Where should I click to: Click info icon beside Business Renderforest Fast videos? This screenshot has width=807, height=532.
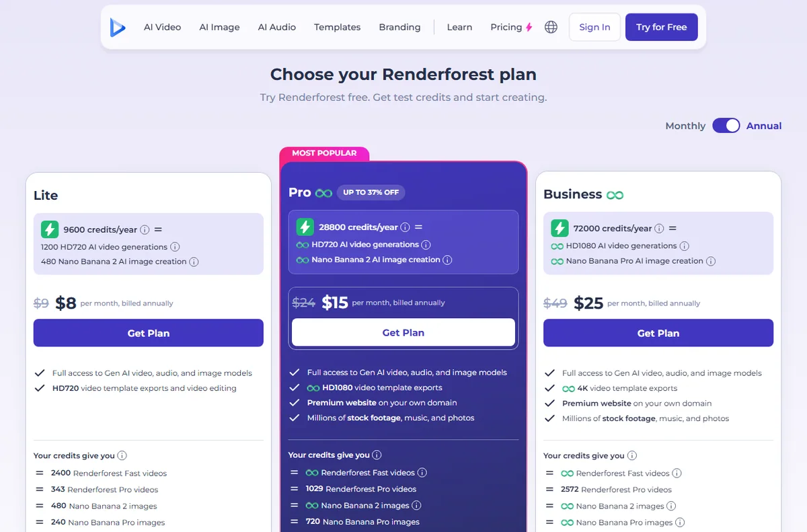677,473
